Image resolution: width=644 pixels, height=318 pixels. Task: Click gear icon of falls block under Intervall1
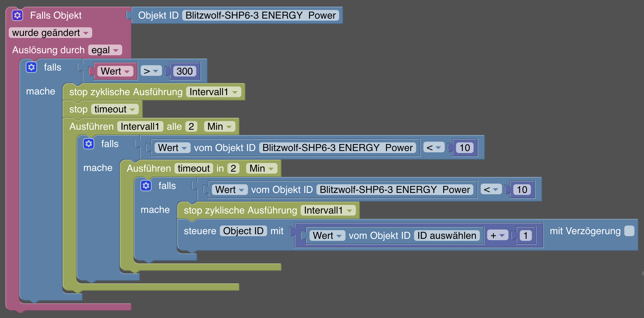click(x=89, y=144)
